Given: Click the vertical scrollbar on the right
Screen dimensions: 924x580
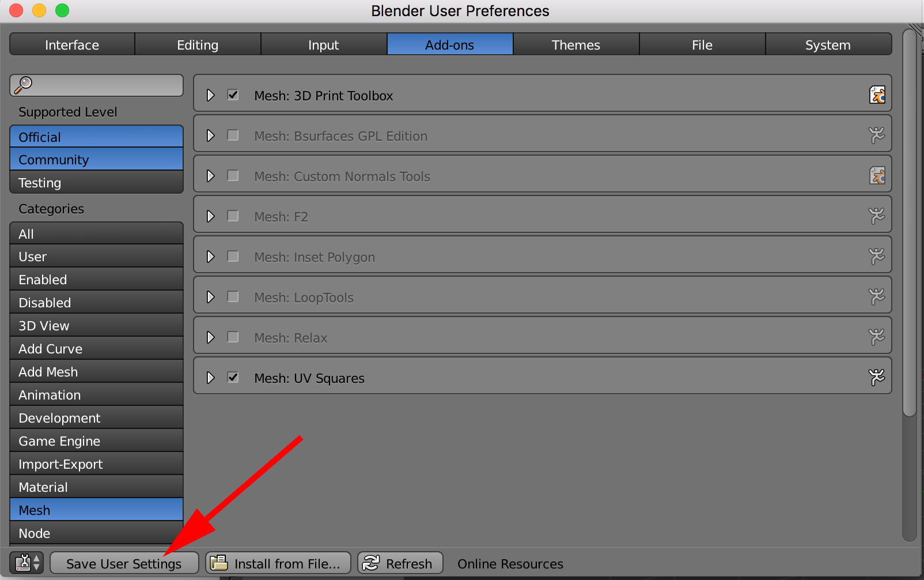Looking at the screenshot, I should point(909,223).
